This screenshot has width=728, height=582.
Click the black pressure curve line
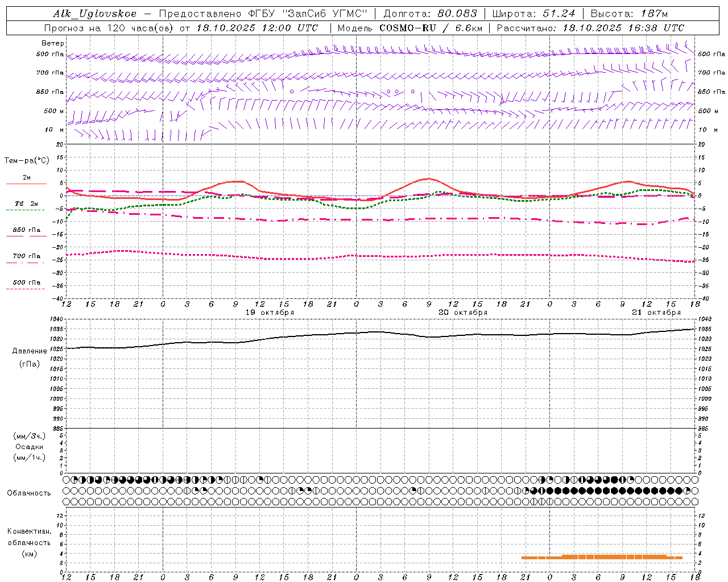pyautogui.click(x=381, y=332)
